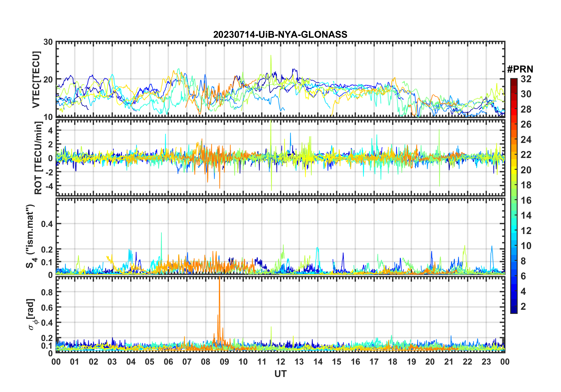The width and height of the screenshot is (561, 392).
Task: Click x-axis hour label 01
Action: (75, 362)
